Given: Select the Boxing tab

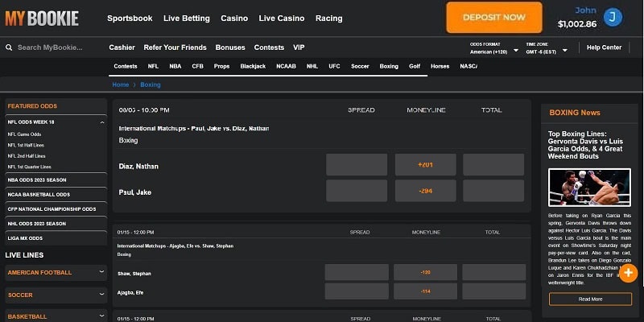Looking at the screenshot, I should coord(389,67).
